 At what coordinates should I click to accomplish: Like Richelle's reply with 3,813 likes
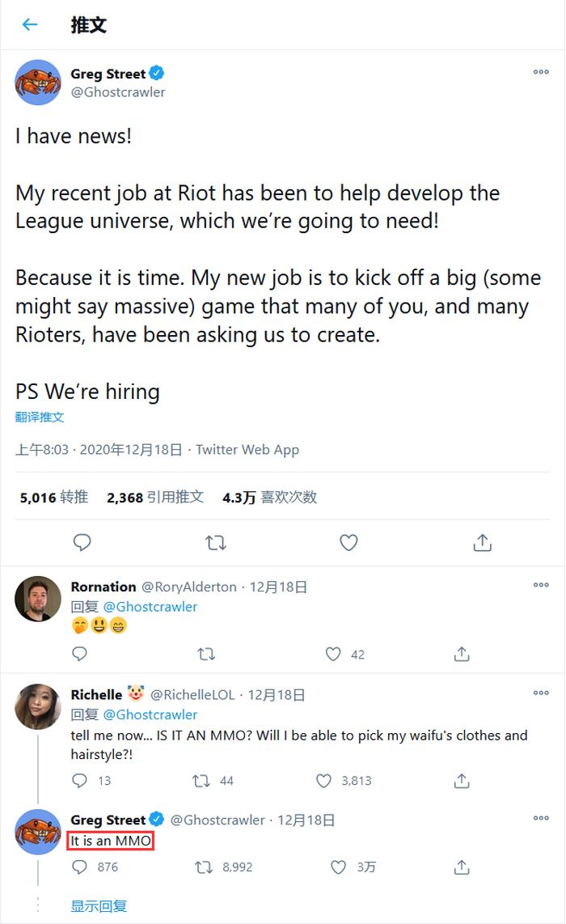point(323,781)
